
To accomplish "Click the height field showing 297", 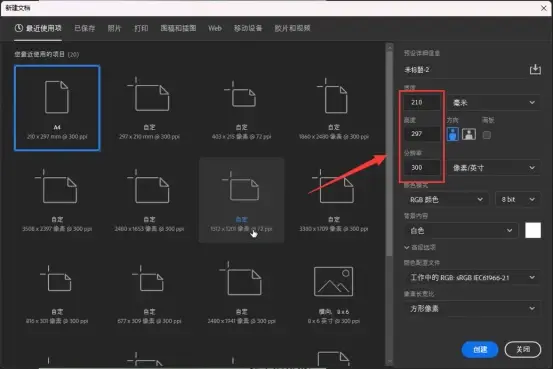I will tap(422, 134).
